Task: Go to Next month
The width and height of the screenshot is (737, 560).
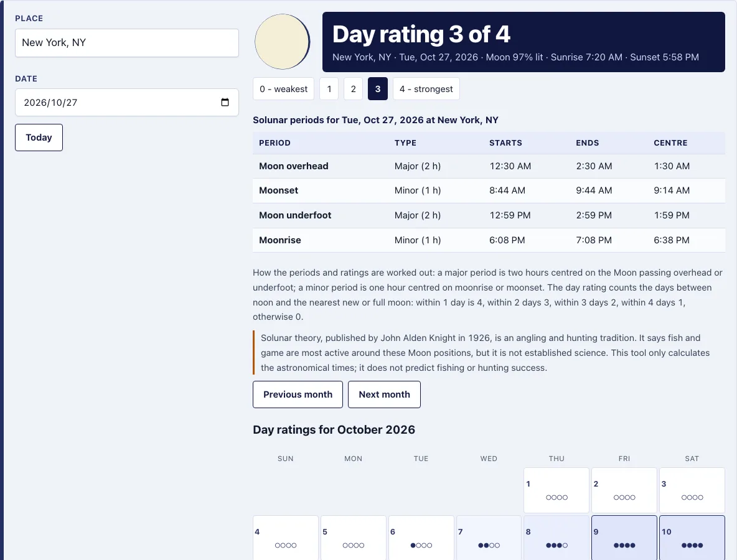Action: click(x=385, y=394)
